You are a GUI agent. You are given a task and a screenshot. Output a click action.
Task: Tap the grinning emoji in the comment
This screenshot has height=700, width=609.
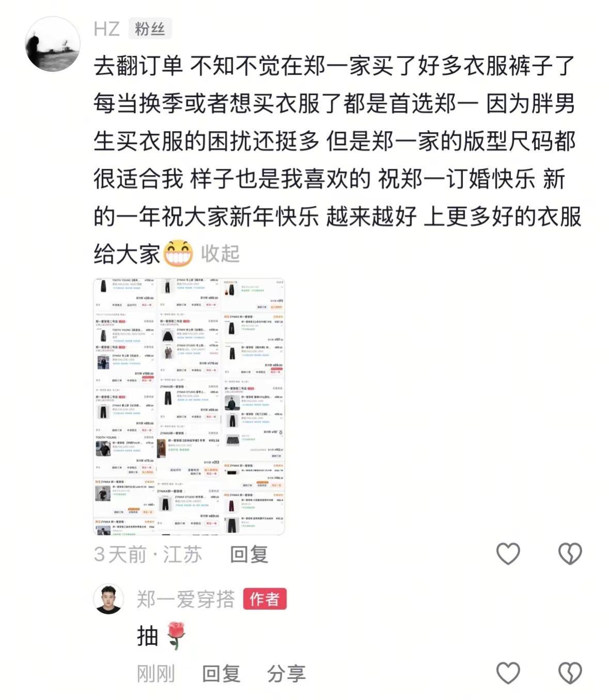[178, 253]
